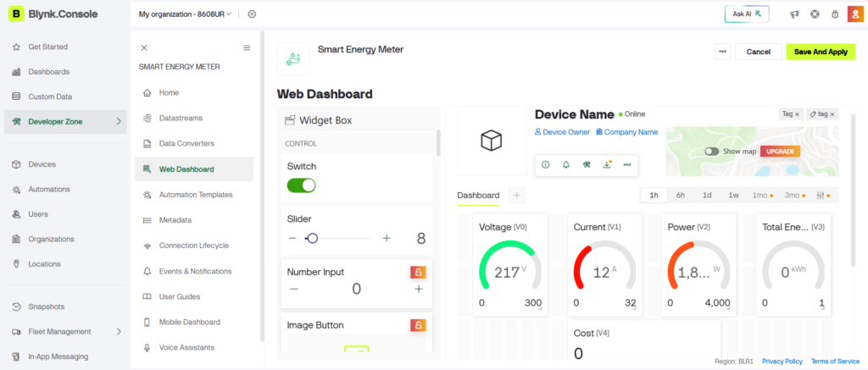Click the device info icon in action bar
Screen dimensions: 868x370
[545, 165]
